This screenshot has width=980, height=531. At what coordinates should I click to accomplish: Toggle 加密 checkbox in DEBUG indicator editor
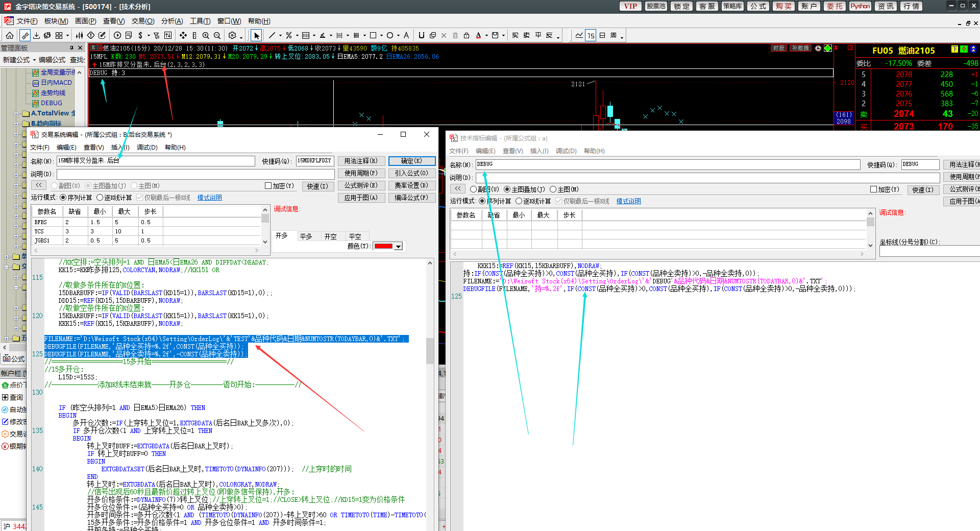click(873, 189)
